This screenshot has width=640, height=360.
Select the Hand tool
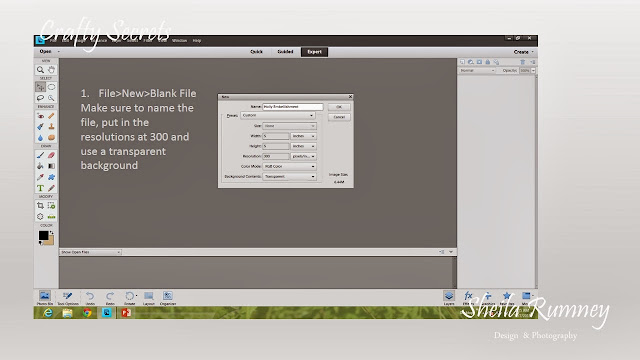click(51, 70)
